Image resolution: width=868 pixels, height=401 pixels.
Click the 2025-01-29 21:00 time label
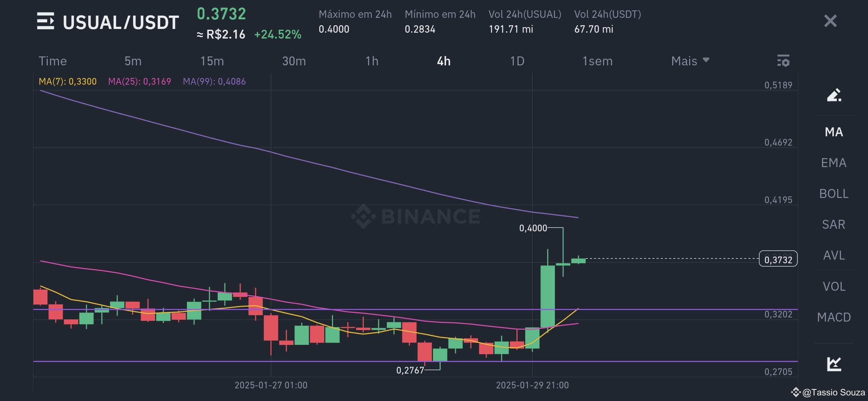pos(532,385)
